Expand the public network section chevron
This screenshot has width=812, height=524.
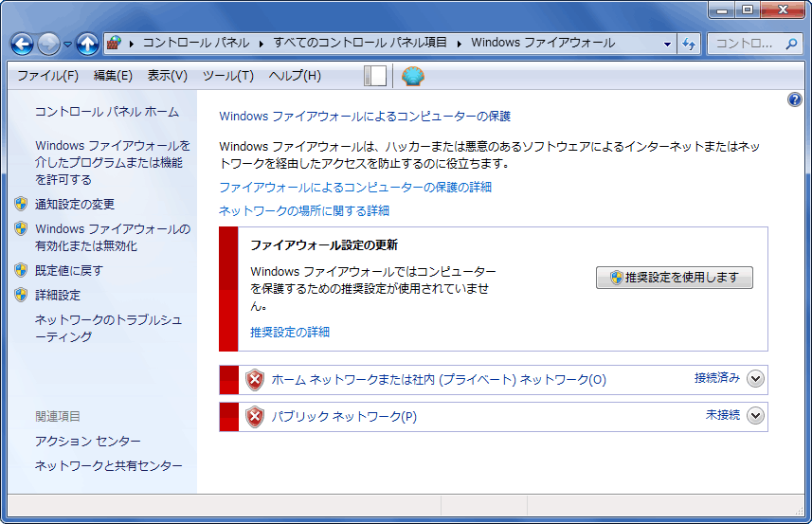click(755, 415)
